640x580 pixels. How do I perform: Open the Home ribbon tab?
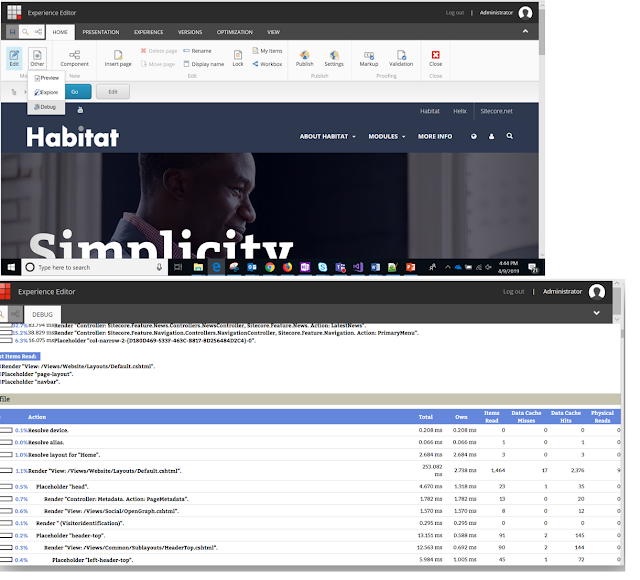pos(60,32)
